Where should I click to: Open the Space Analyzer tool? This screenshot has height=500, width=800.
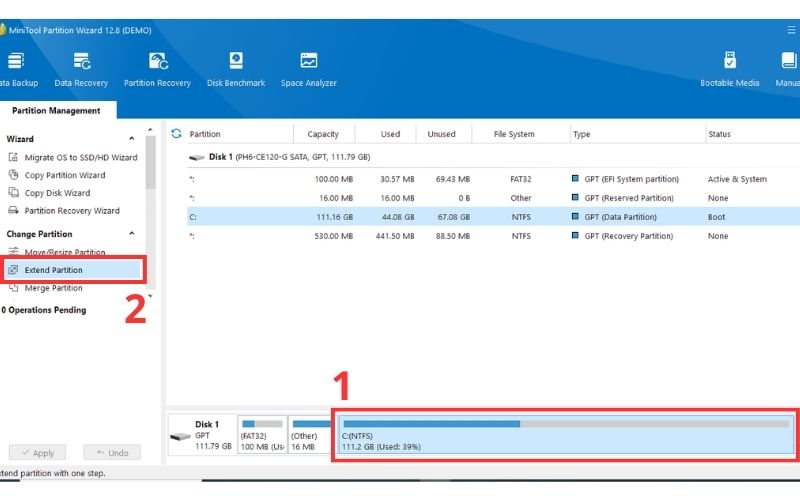click(x=309, y=69)
